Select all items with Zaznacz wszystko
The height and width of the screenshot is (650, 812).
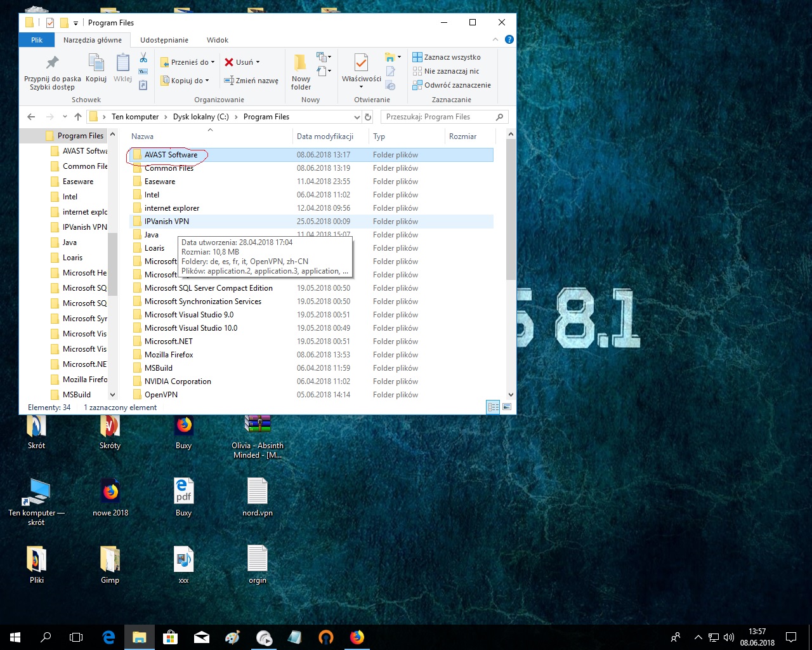[x=447, y=57]
